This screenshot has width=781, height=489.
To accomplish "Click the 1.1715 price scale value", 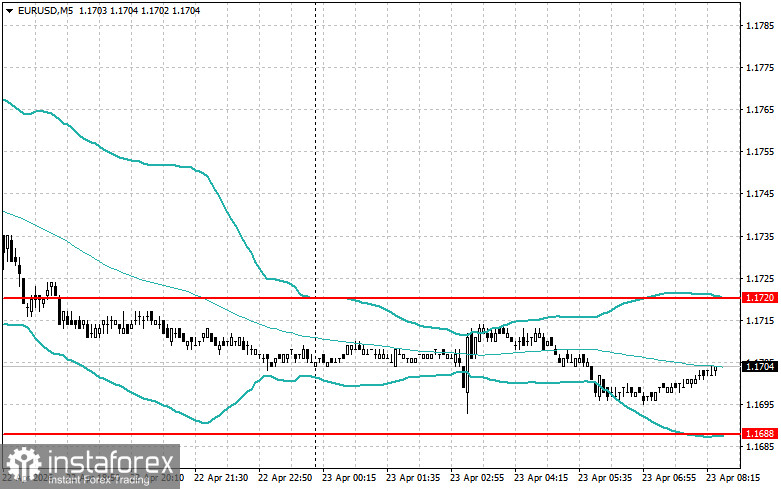I will click(761, 320).
